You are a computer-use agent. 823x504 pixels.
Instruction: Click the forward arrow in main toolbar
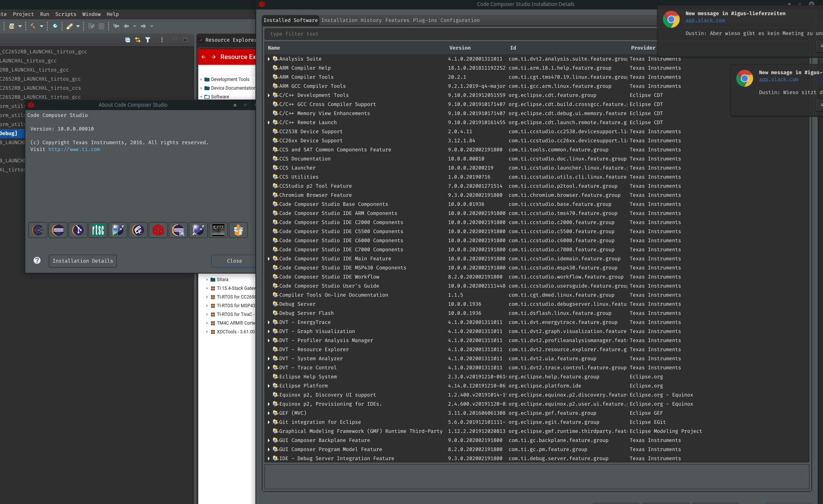pos(143,26)
